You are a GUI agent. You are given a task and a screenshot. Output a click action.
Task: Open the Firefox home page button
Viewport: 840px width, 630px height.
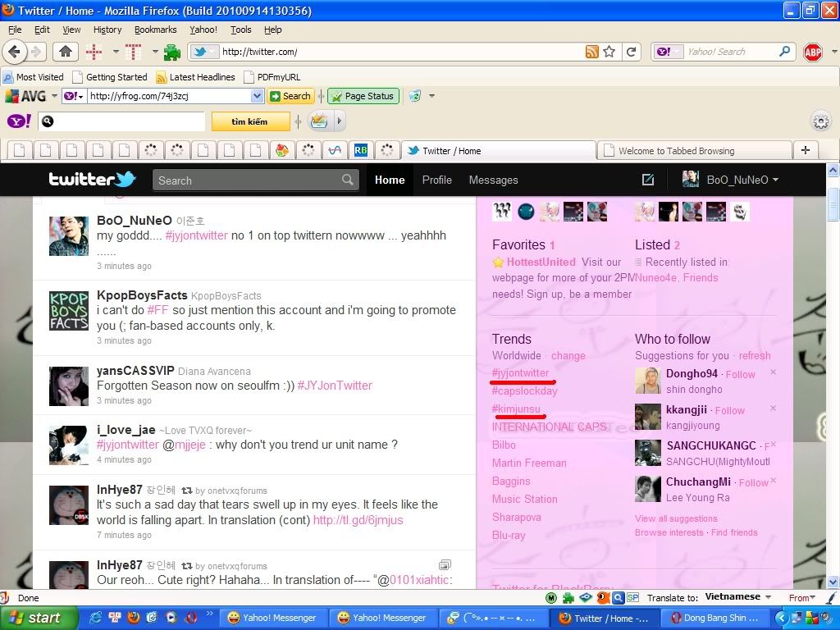click(66, 52)
